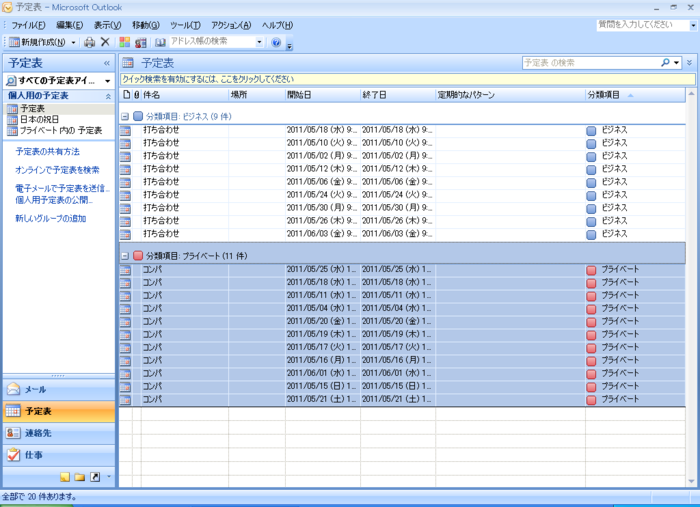Open the Categorize colored squares icon
The image size is (700, 507).
tap(125, 42)
